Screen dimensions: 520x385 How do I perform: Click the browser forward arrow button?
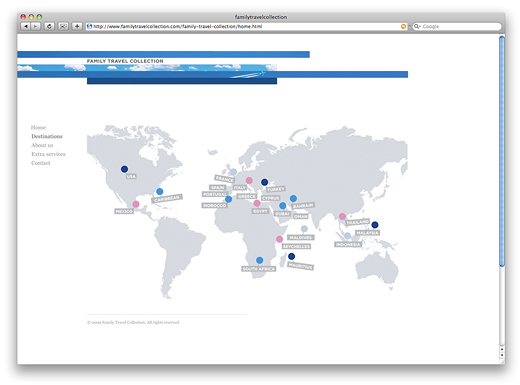click(36, 26)
